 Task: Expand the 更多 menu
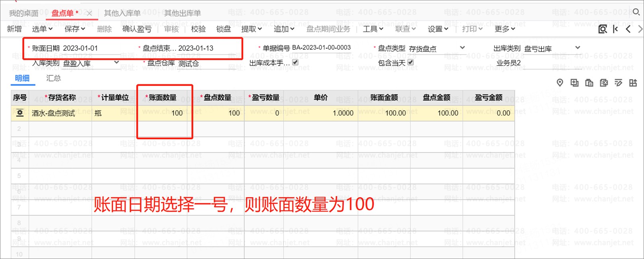pyautogui.click(x=505, y=29)
